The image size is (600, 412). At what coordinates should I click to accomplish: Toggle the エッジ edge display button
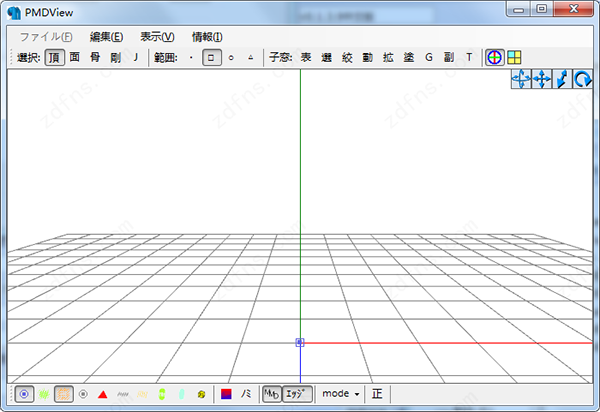click(298, 394)
